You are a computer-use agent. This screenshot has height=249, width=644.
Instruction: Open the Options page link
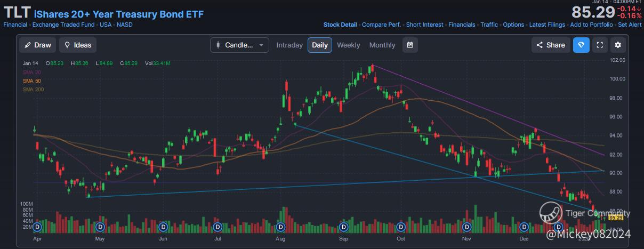[x=513, y=25]
